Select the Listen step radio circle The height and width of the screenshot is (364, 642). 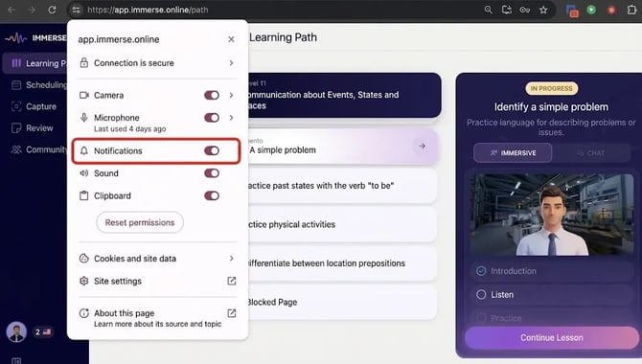(481, 294)
